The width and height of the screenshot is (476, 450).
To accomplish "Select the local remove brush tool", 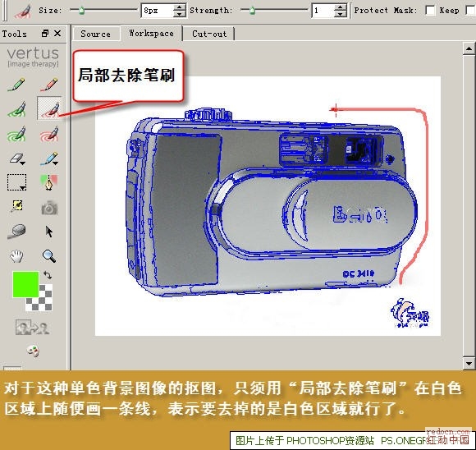I will point(49,108).
